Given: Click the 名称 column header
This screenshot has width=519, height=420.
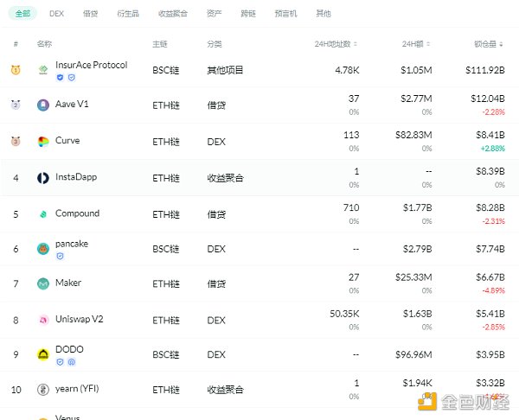Looking at the screenshot, I should coord(44,44).
